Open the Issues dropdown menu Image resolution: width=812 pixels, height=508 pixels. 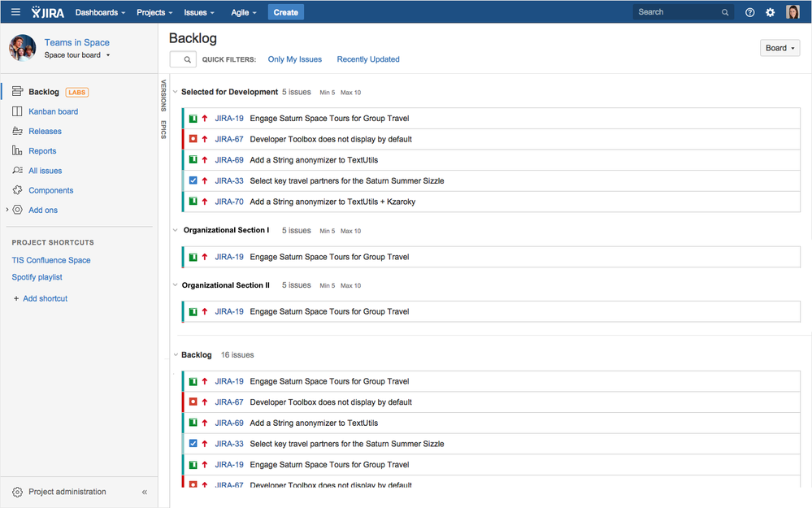coord(199,12)
